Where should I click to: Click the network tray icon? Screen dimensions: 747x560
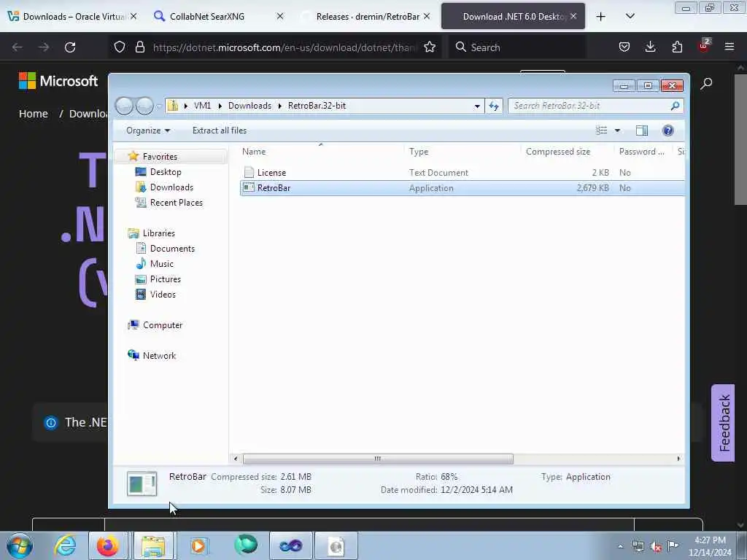(x=638, y=546)
